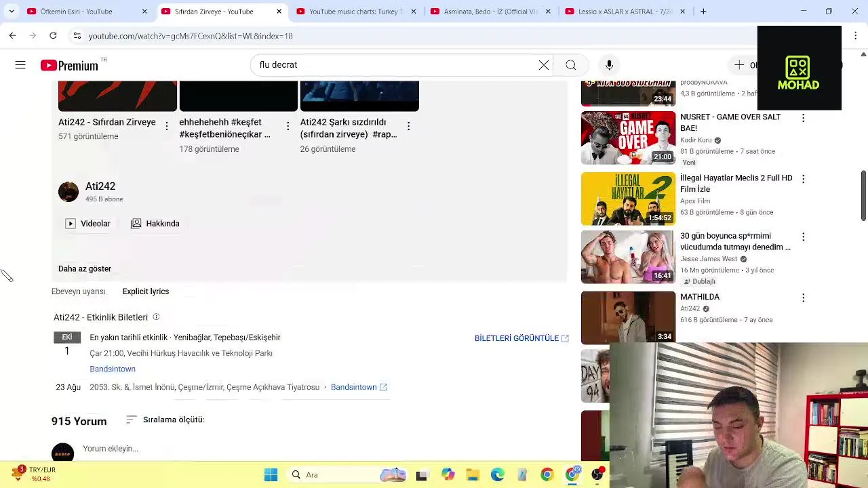The height and width of the screenshot is (488, 868).
Task: Click Explicit lyrics label
Action: pyautogui.click(x=146, y=291)
